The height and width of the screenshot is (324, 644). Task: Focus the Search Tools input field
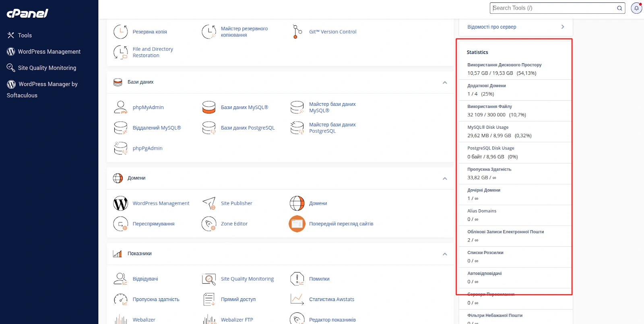click(x=553, y=8)
